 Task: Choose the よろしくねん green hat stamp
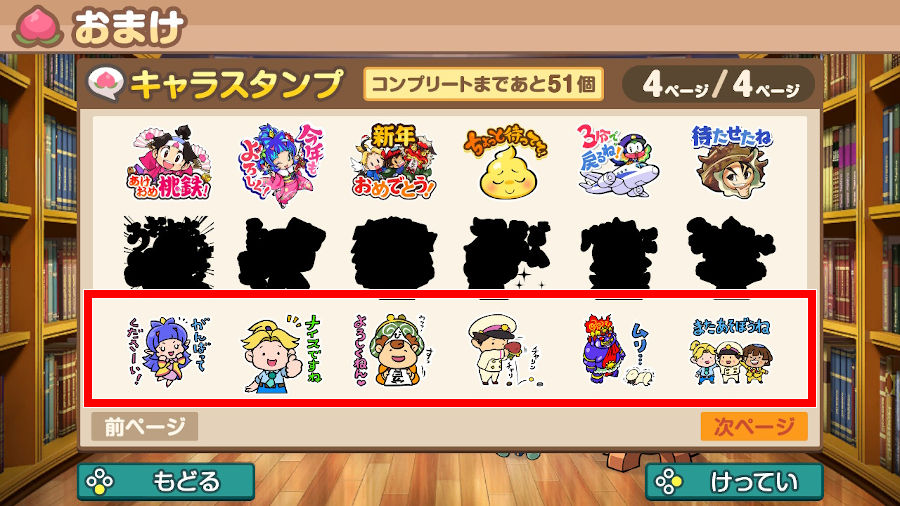[x=393, y=351]
